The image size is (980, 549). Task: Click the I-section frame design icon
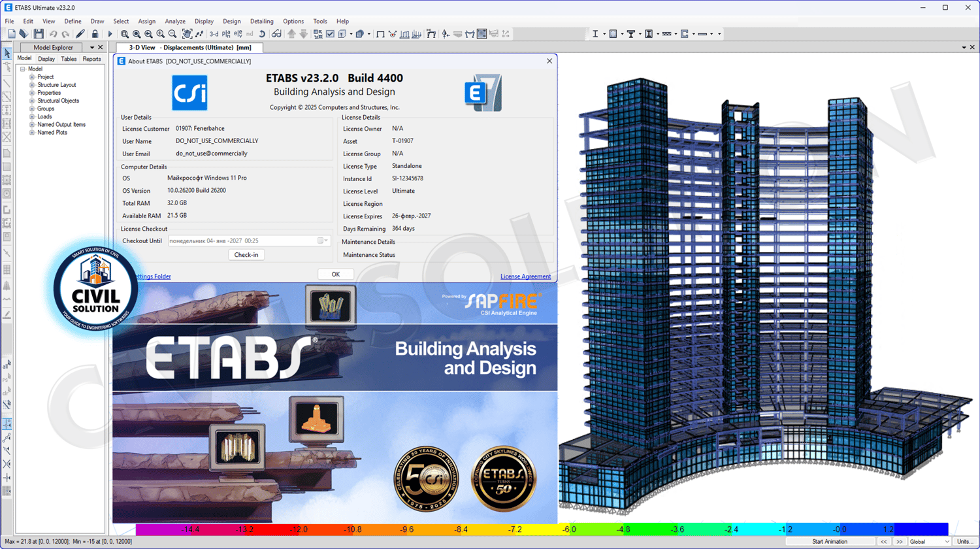pyautogui.click(x=595, y=34)
